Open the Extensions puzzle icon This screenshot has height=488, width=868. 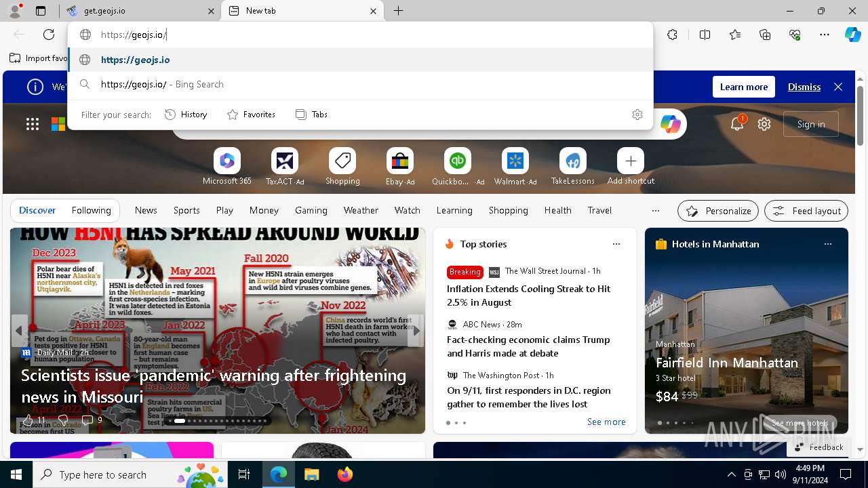tap(672, 35)
